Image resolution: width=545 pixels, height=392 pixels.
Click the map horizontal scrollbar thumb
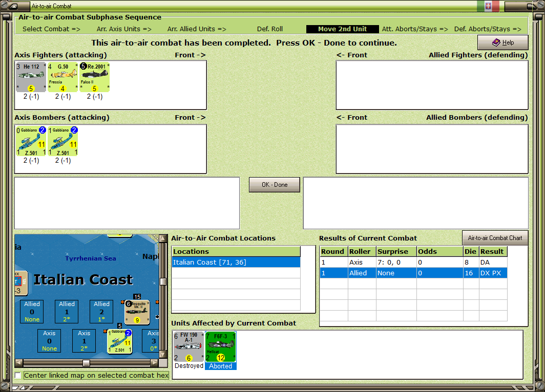pos(86,363)
